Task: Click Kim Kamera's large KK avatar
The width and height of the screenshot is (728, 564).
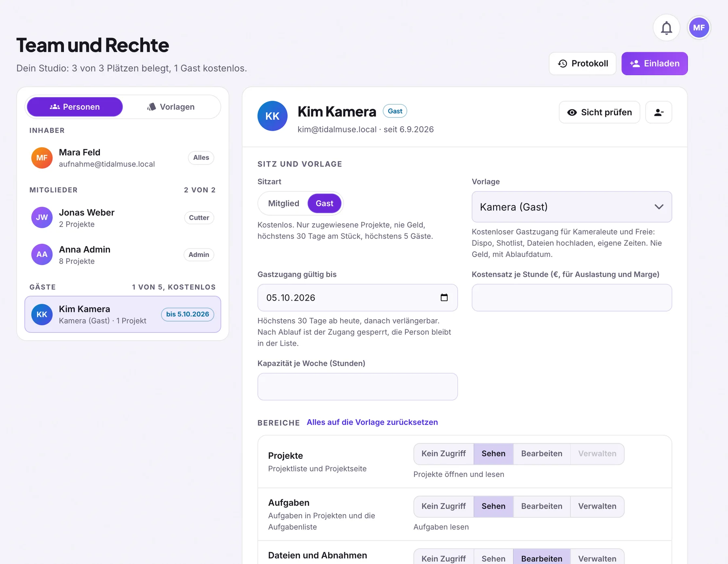Action: [273, 116]
